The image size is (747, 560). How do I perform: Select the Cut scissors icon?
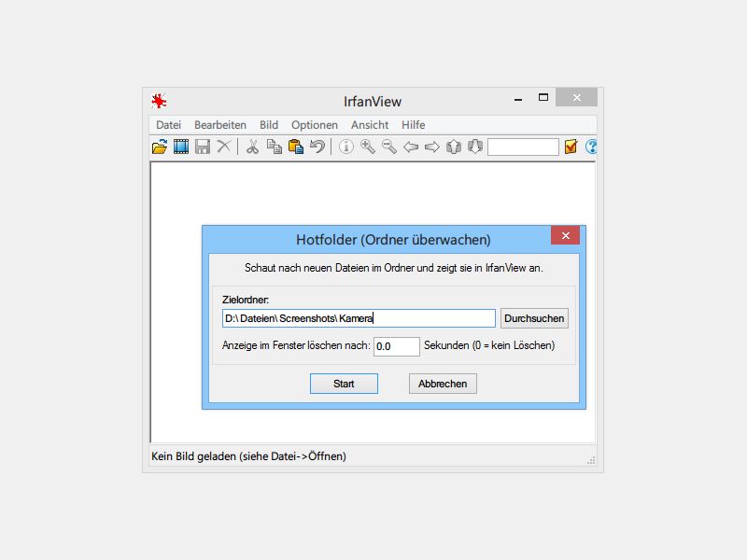coord(252,147)
